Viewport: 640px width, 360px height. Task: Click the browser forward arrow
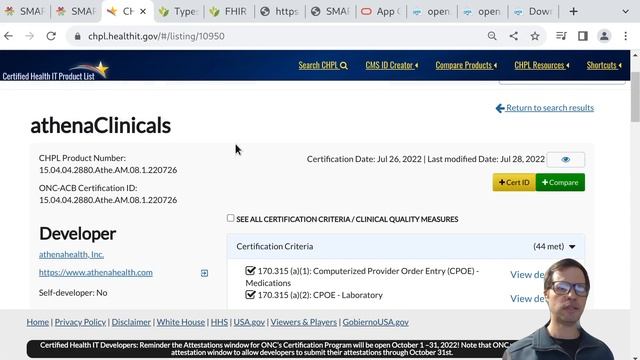[x=29, y=36]
